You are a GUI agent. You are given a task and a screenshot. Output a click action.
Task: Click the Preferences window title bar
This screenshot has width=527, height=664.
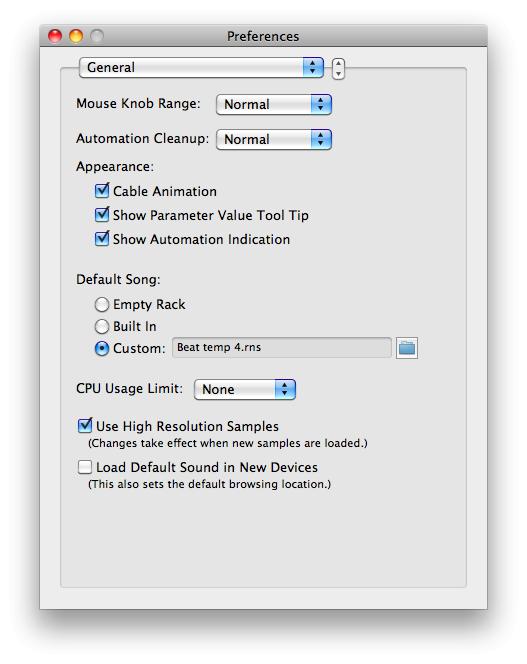pos(263,36)
